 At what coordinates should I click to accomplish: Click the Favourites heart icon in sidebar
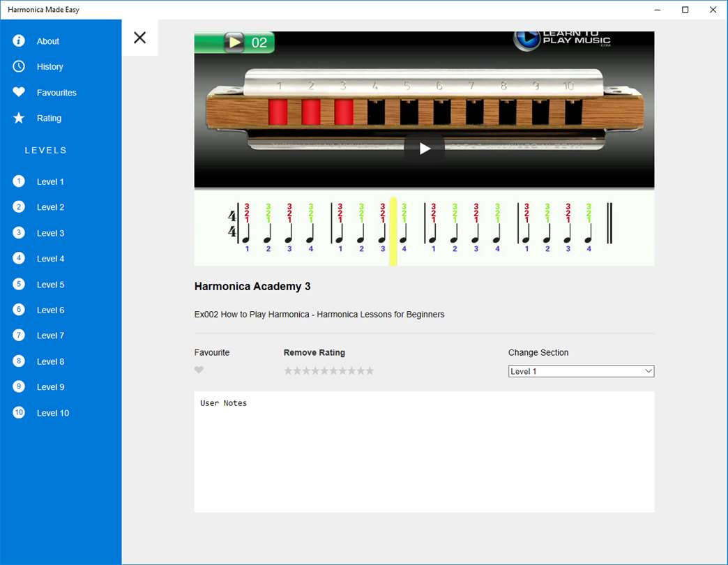[19, 92]
